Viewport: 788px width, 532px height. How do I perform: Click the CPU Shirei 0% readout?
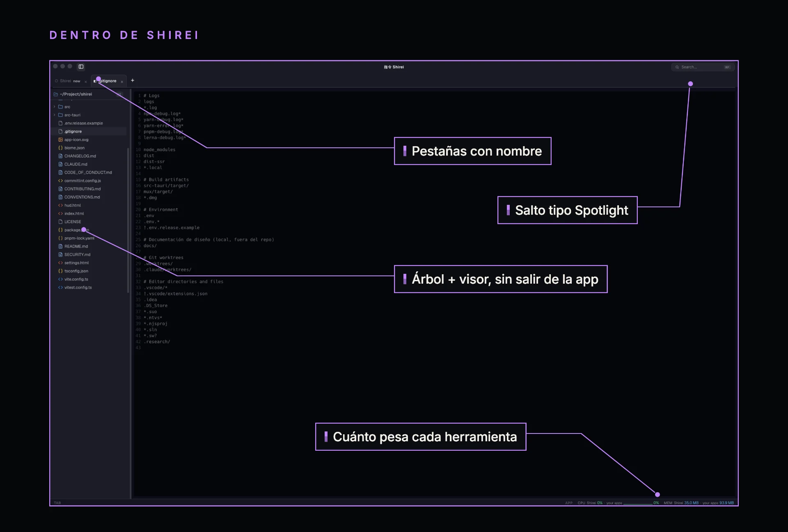pos(590,503)
